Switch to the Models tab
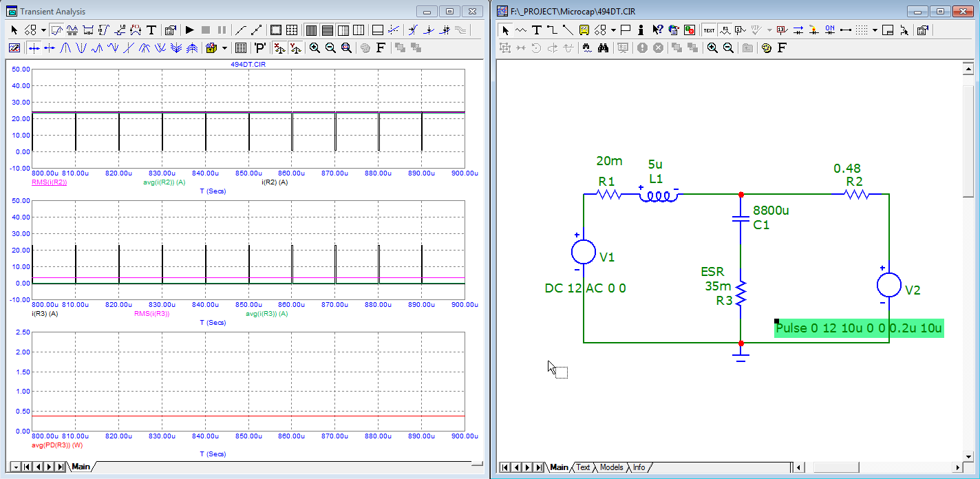Image resolution: width=980 pixels, height=479 pixels. click(x=611, y=467)
